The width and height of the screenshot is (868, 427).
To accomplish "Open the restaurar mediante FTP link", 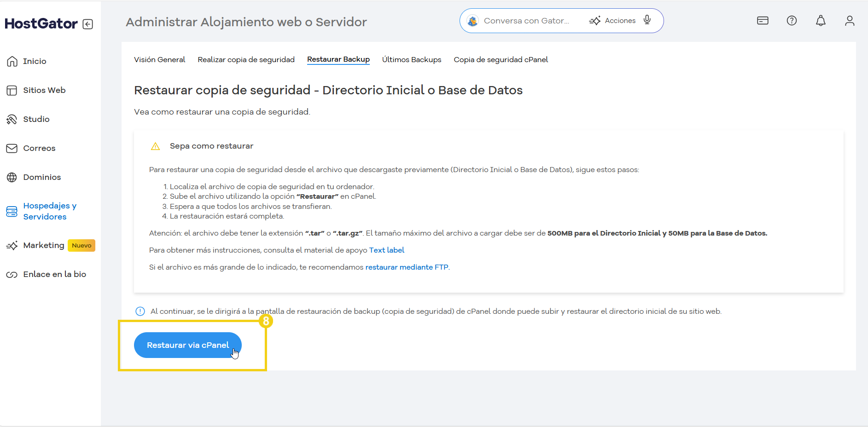I will pyautogui.click(x=407, y=267).
